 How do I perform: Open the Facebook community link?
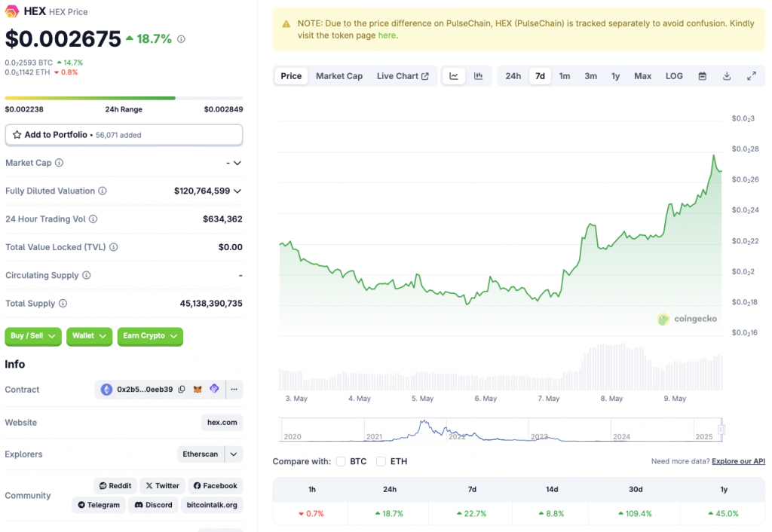pos(215,486)
